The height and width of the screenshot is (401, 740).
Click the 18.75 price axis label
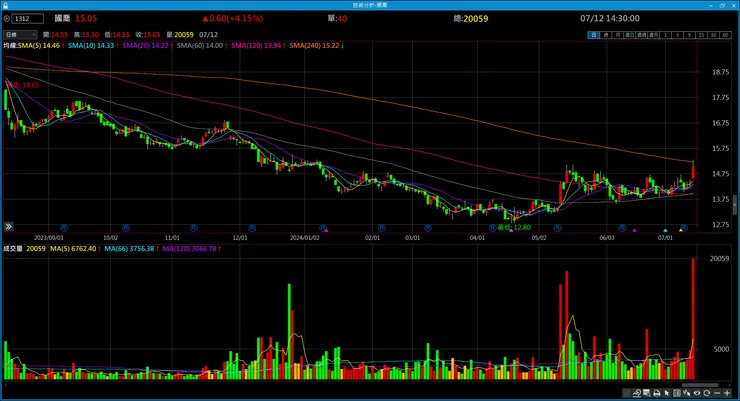tap(721, 72)
